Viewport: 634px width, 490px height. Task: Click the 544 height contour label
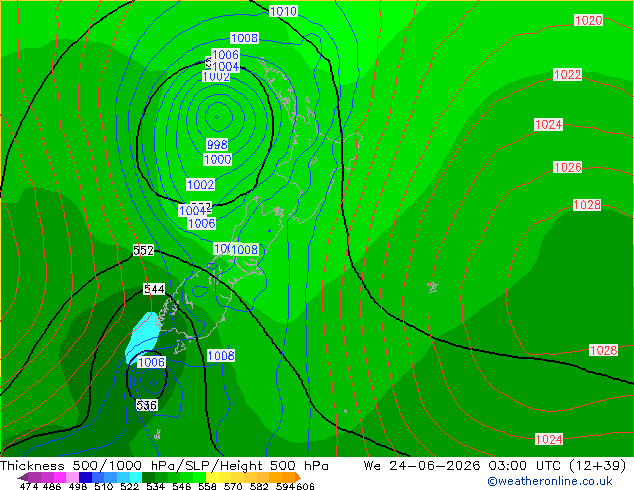(154, 289)
